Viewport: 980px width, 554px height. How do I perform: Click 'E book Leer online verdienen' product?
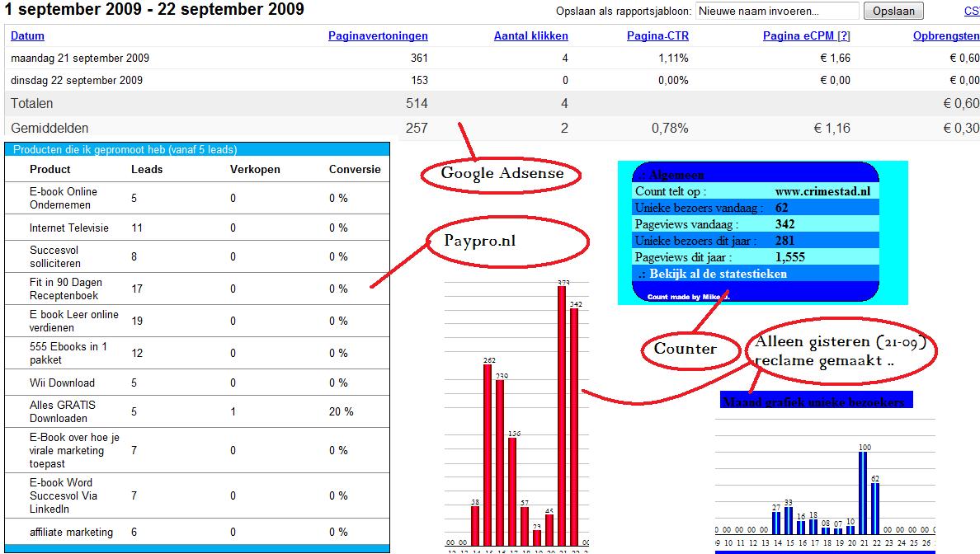pyautogui.click(x=73, y=321)
